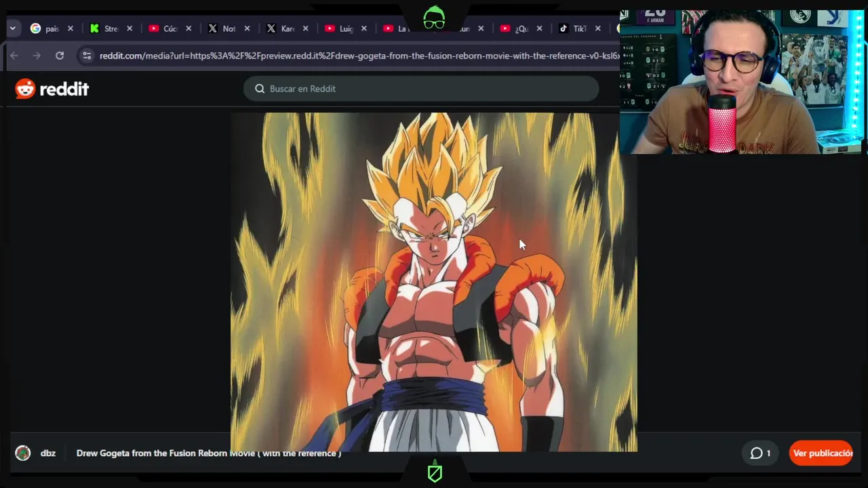Open the Gogeta image preview
Viewport: 868px width, 488px height.
tap(434, 282)
